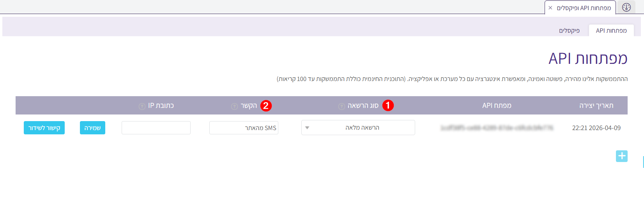Click the help icon beside סוג הרשאה

click(x=341, y=106)
